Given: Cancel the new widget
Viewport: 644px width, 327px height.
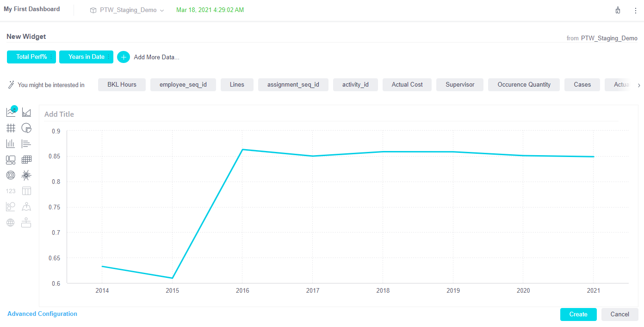Looking at the screenshot, I should pyautogui.click(x=619, y=314).
